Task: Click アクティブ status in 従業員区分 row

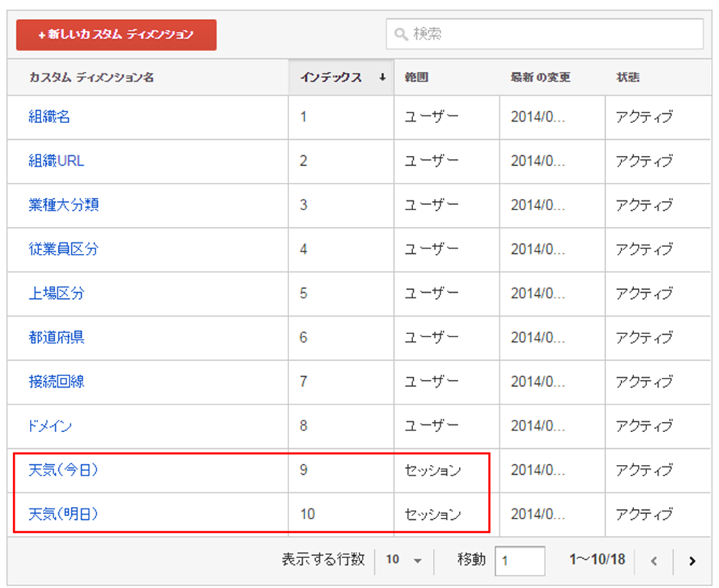Action: (x=644, y=249)
